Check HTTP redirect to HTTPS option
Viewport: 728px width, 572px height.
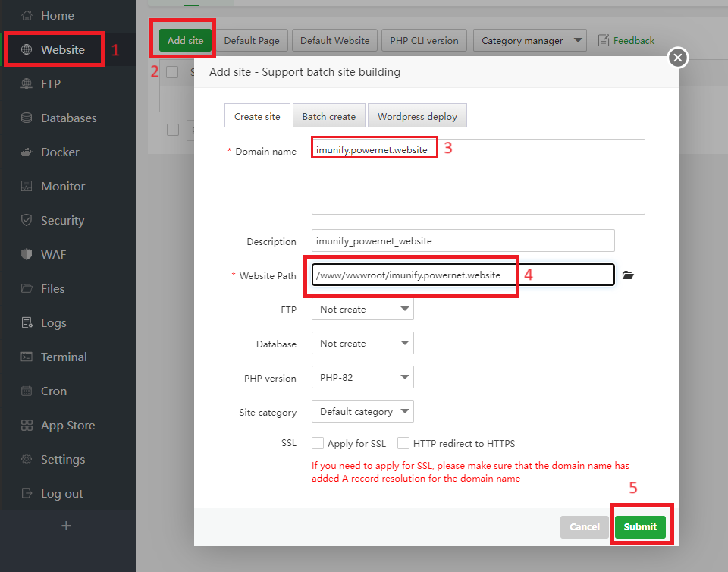click(403, 443)
